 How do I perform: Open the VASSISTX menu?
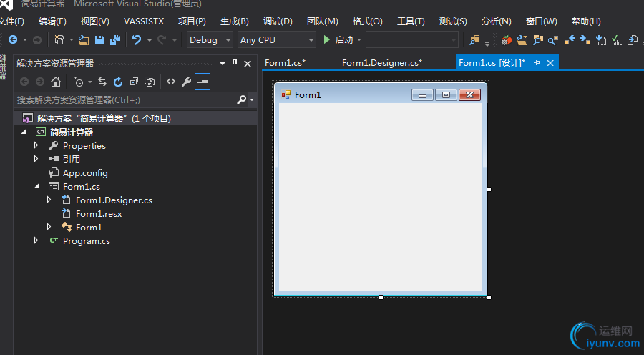pyautogui.click(x=144, y=21)
